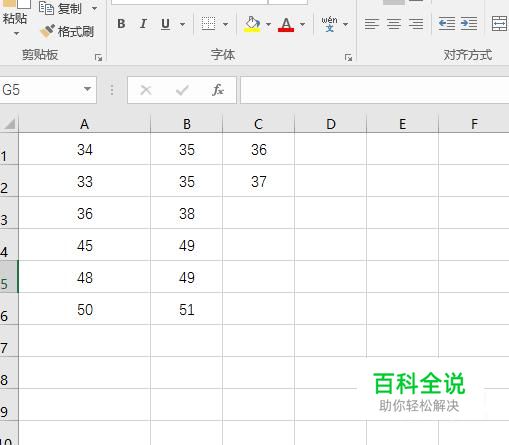Toggle Italic formatting

pos(143,24)
